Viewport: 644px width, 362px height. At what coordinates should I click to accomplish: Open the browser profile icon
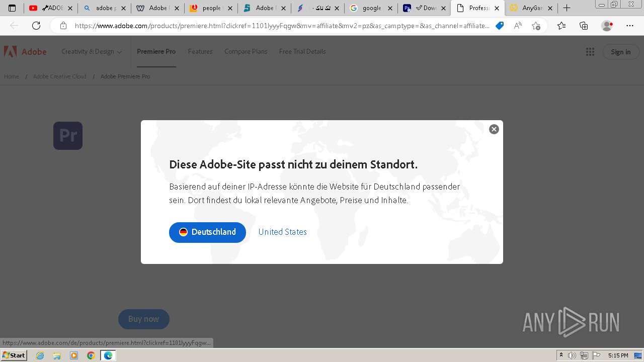pyautogui.click(x=607, y=26)
